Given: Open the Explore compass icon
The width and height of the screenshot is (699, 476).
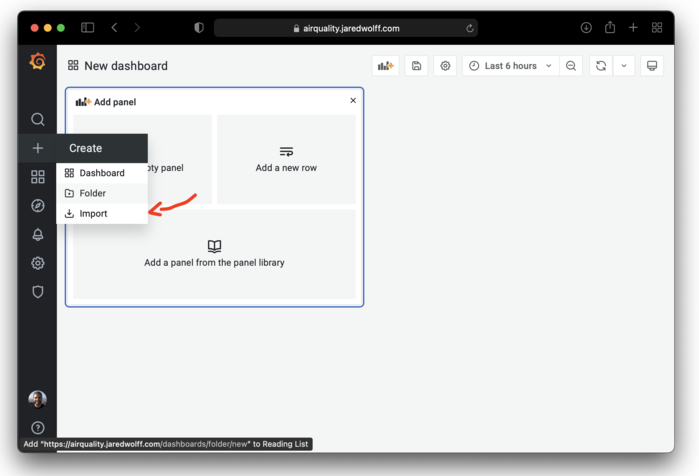Looking at the screenshot, I should point(38,206).
